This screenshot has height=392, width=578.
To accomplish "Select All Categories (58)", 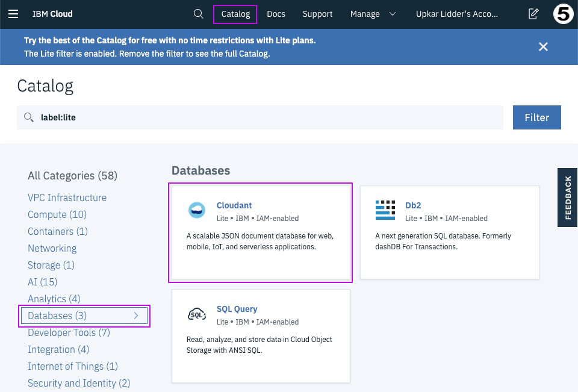I will tap(73, 176).
